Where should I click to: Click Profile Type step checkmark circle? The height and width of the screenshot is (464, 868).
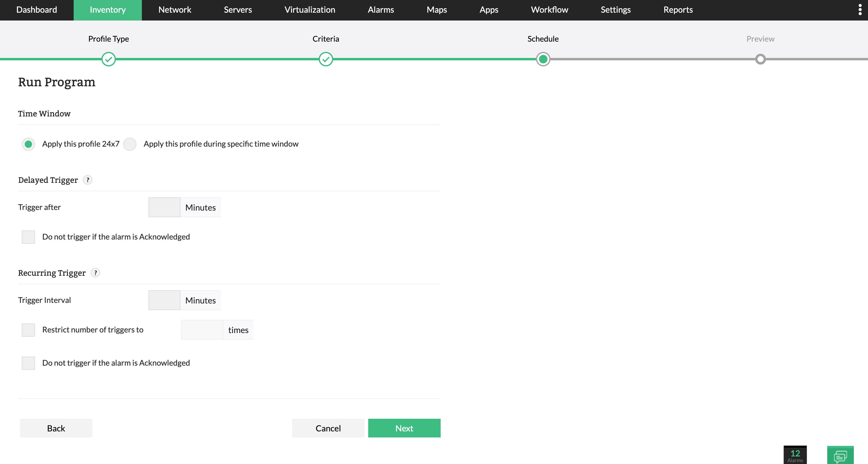pyautogui.click(x=109, y=59)
